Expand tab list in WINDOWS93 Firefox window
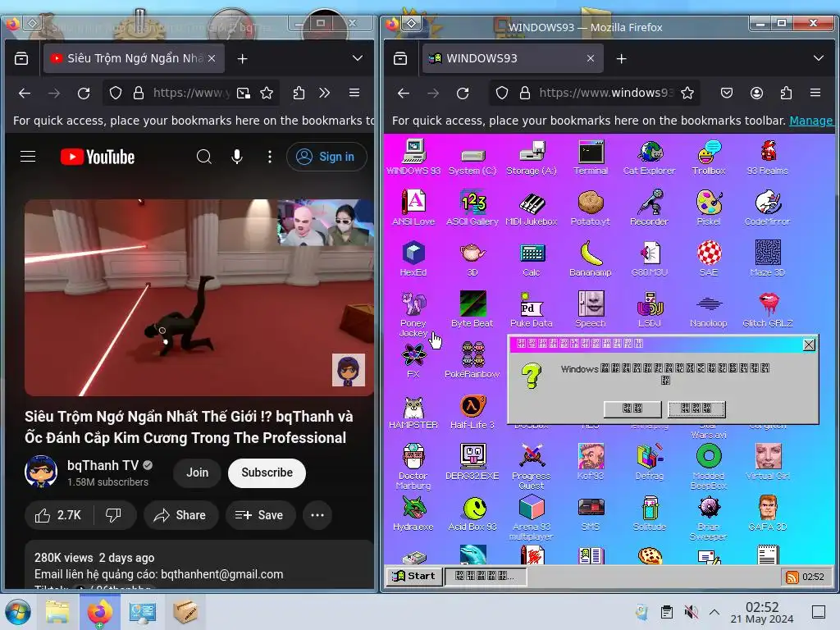The width and height of the screenshot is (840, 630). click(818, 58)
